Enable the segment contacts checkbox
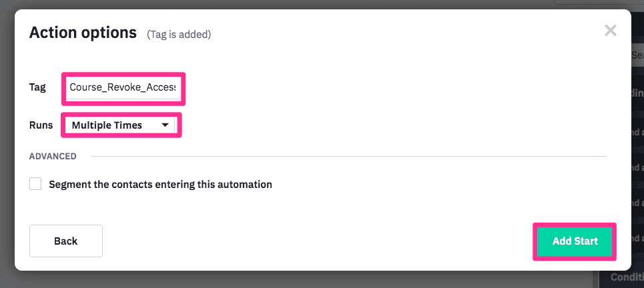Screen dimensions: 644x288 tap(35, 184)
